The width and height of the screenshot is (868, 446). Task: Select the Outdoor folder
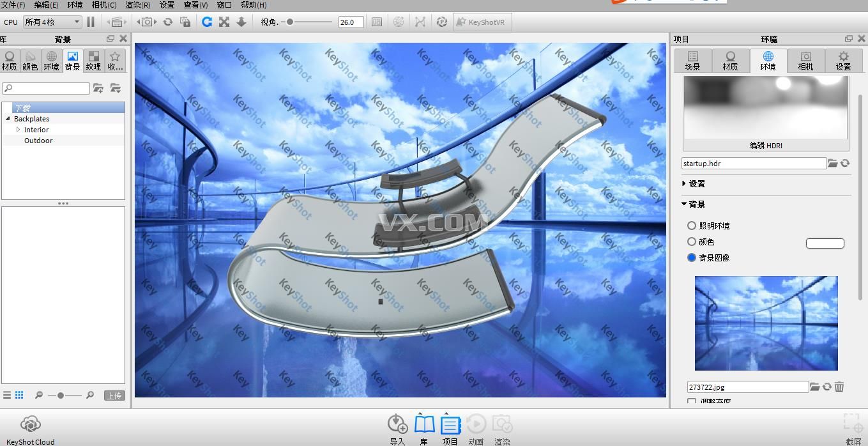pos(38,141)
